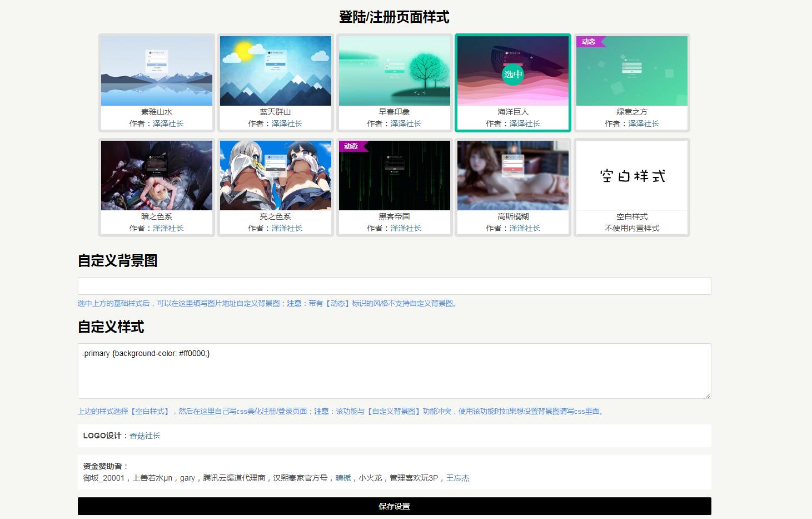Click the 保存设置 save button
The width and height of the screenshot is (812, 519).
[395, 506]
